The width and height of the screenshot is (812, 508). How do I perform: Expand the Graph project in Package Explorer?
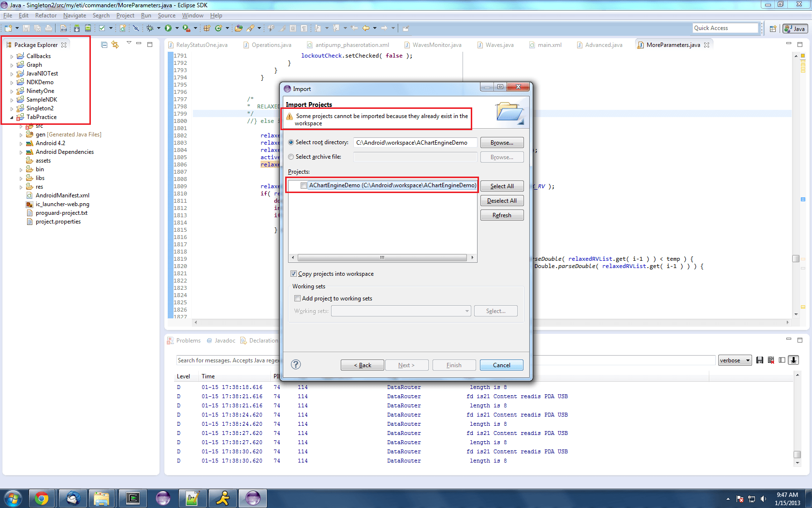[12, 65]
